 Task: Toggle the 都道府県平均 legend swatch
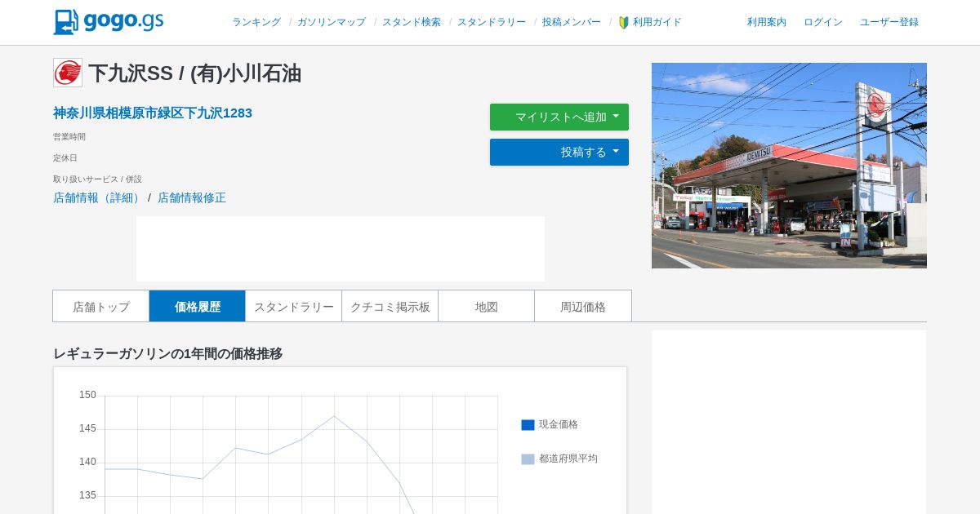(528, 459)
